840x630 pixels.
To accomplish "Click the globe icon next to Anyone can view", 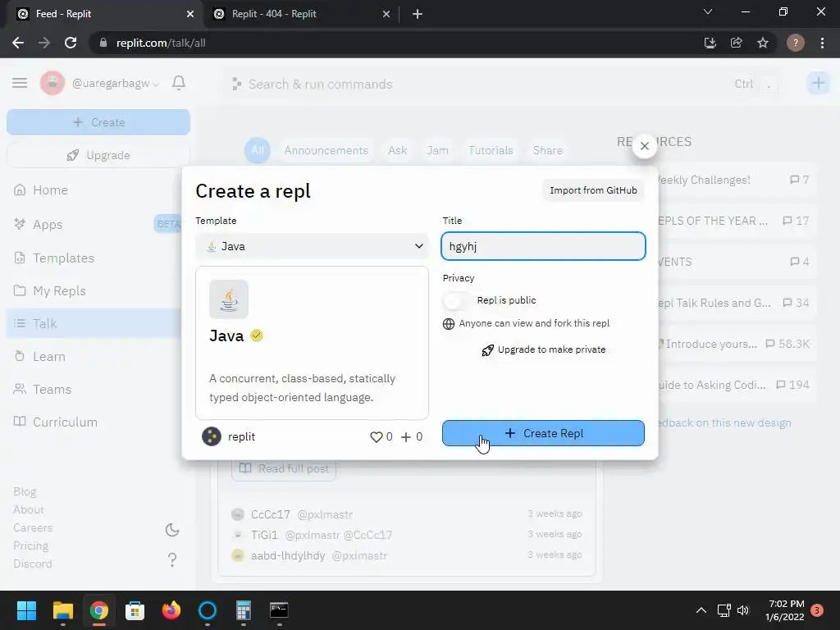I will (x=449, y=323).
